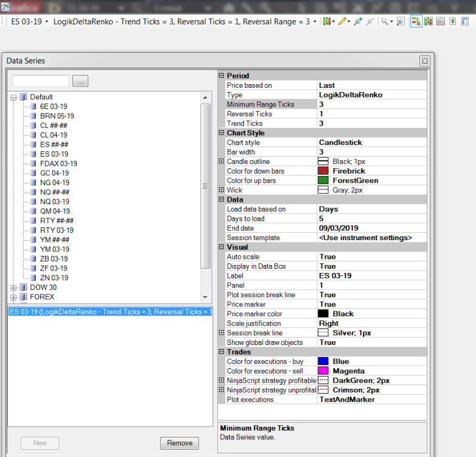The image size is (476, 457).
Task: Select NQ 03-19 in the instrument tree
Action: pyautogui.click(x=54, y=202)
